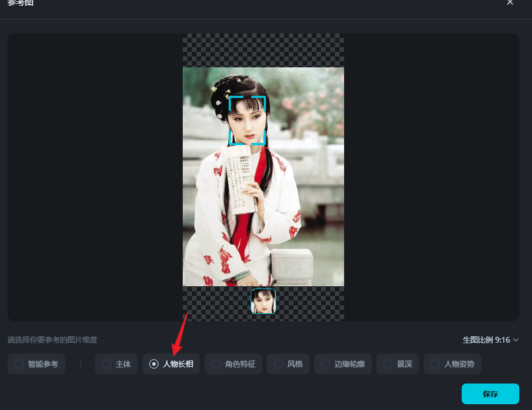Switch the reference dimension to 风格
The width and height of the screenshot is (532, 410).
point(288,364)
